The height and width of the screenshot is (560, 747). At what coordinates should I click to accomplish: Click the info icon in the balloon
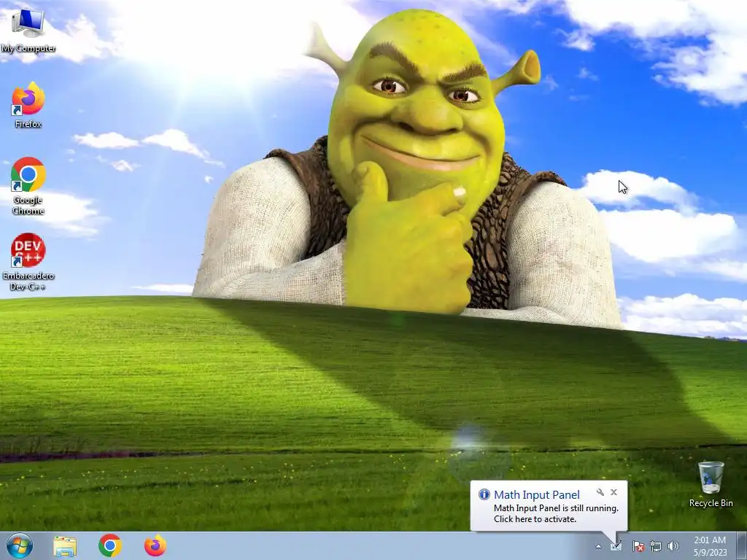pyautogui.click(x=484, y=494)
